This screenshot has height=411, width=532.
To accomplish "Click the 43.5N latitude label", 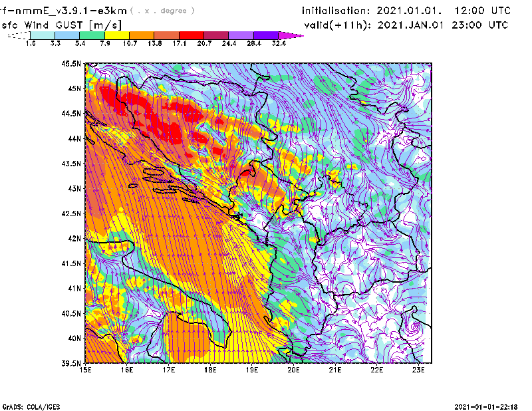I will point(71,163).
